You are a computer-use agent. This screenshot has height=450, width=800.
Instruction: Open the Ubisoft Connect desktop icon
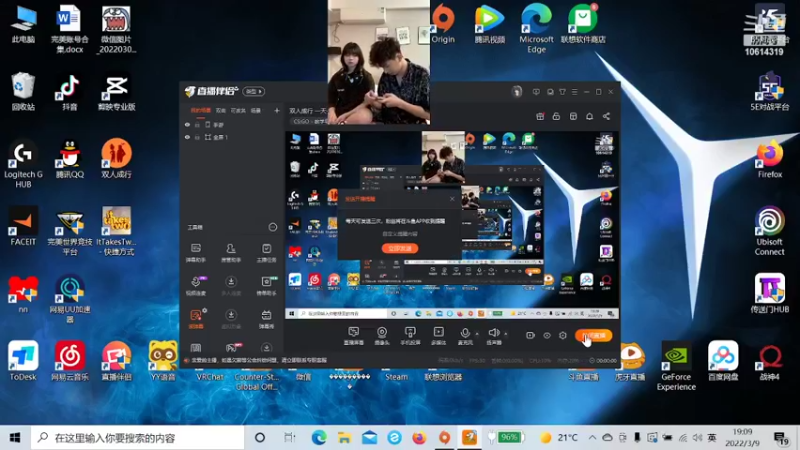(769, 231)
